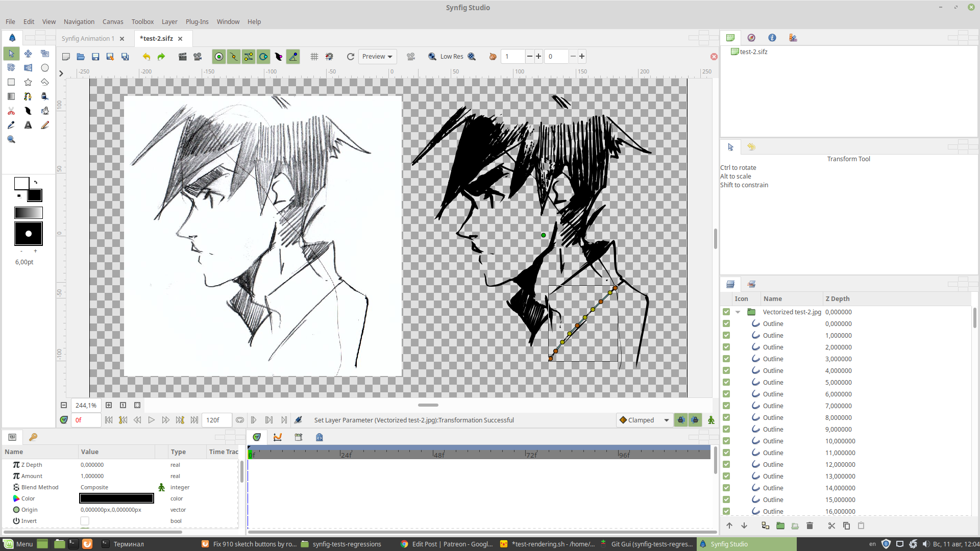Click the rectangle selection tool icon
Image resolution: width=980 pixels, height=551 pixels.
11,82
